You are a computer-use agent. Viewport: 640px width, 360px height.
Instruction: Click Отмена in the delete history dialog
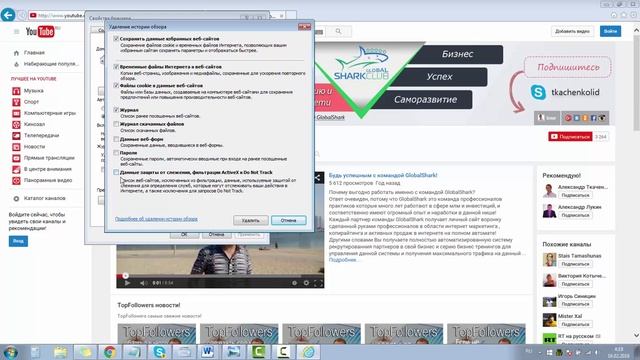pyautogui.click(x=289, y=220)
